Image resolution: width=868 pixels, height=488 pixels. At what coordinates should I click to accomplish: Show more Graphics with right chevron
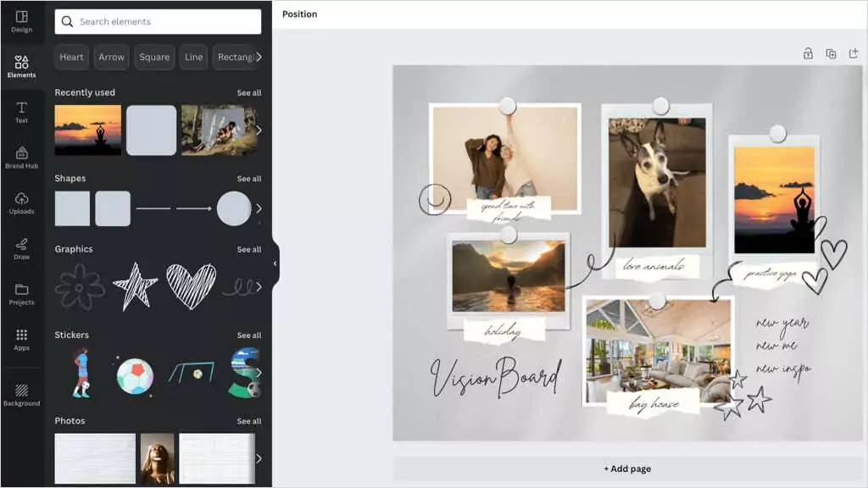259,286
